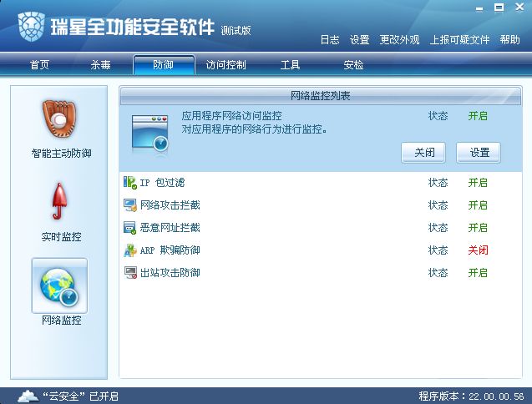This screenshot has width=532, height=404.
Task: Close the Rising security window
Action: [x=519, y=8]
